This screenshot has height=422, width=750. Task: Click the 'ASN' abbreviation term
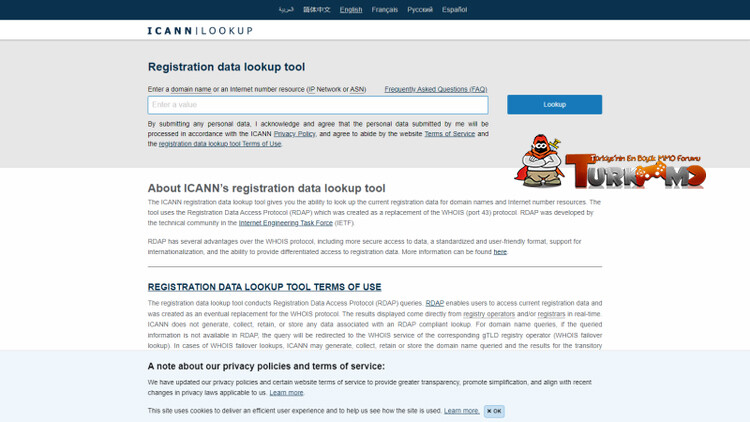[x=357, y=89]
